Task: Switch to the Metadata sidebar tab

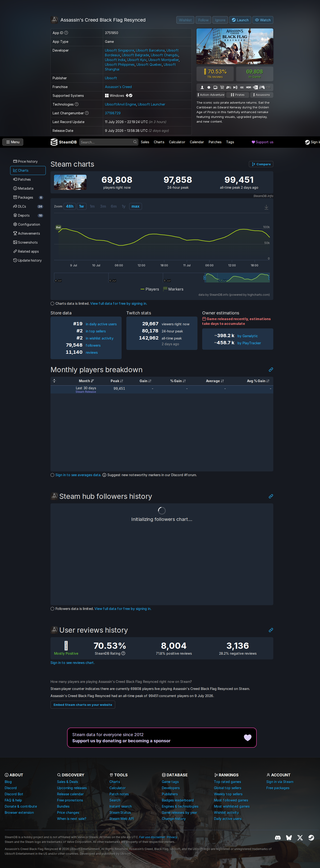Action: click(28, 188)
